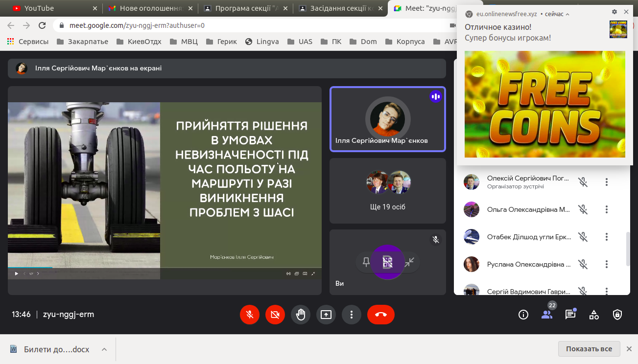Click the 'Отличное казино!' notification title
The width and height of the screenshot is (638, 364).
[x=498, y=27]
